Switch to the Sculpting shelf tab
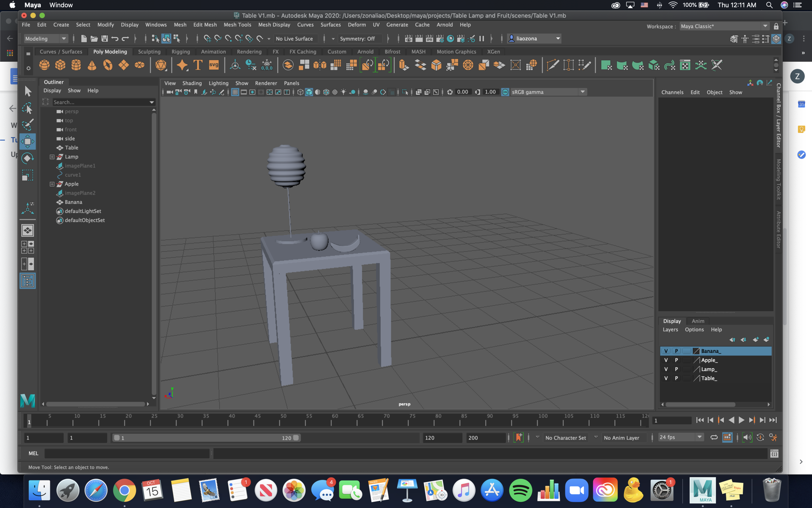The image size is (812, 508). (149, 52)
